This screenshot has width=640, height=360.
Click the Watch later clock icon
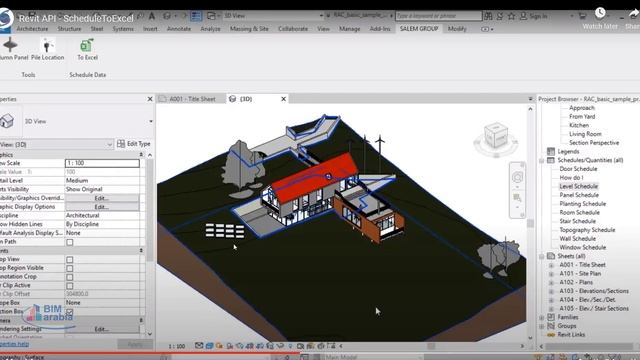click(600, 13)
